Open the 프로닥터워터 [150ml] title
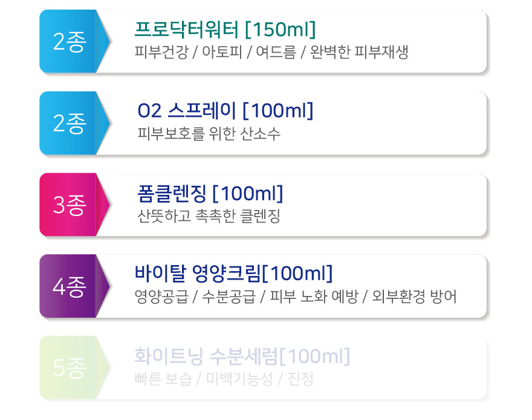The width and height of the screenshot is (532, 420). coord(225,29)
